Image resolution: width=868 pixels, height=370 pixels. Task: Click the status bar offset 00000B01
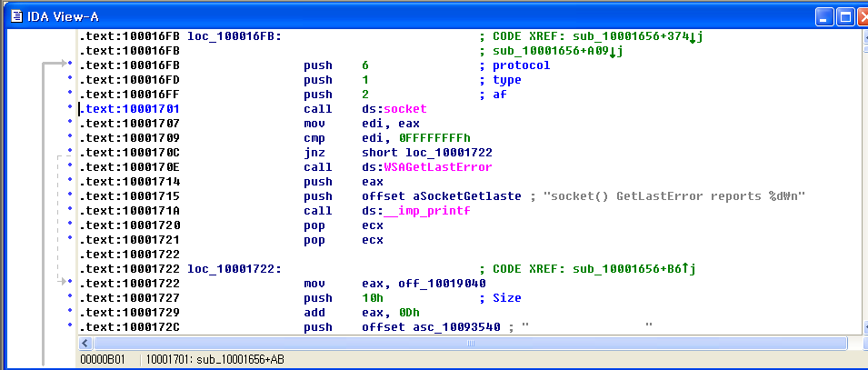pos(103,359)
